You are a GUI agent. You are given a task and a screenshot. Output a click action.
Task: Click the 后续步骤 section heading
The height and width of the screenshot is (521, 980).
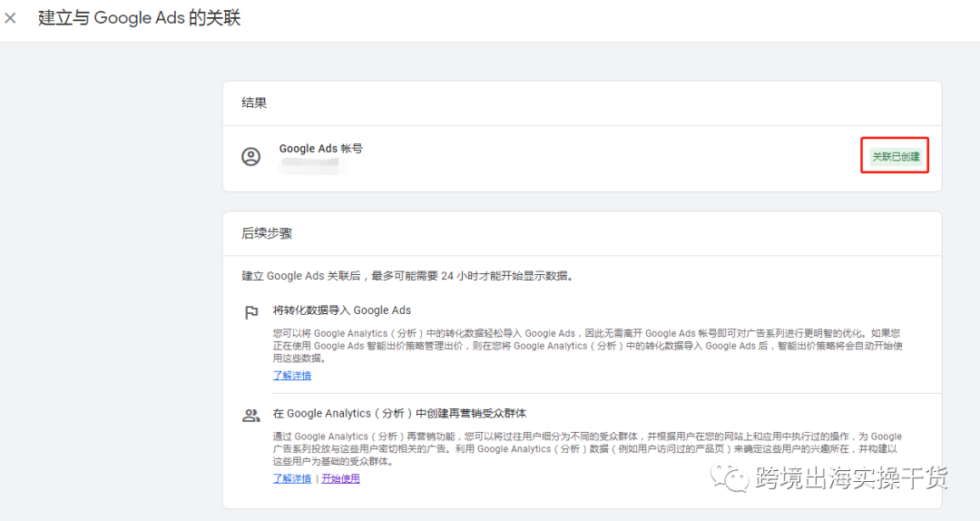pyautogui.click(x=267, y=233)
